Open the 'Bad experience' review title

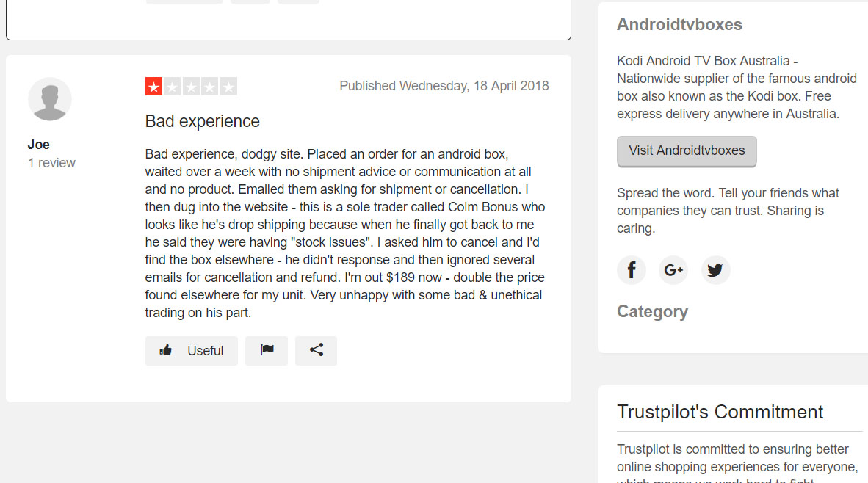[x=202, y=121]
